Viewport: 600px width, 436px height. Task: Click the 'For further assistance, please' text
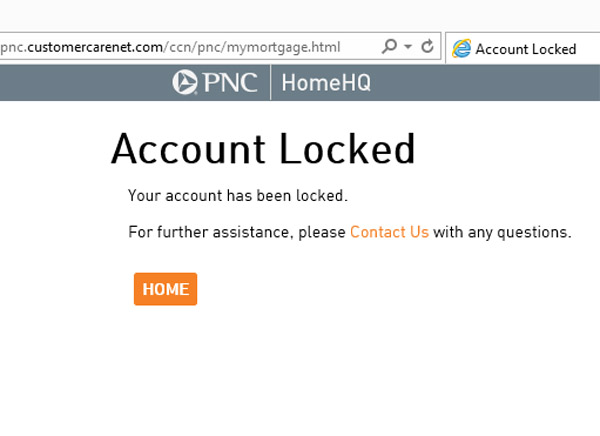(237, 232)
